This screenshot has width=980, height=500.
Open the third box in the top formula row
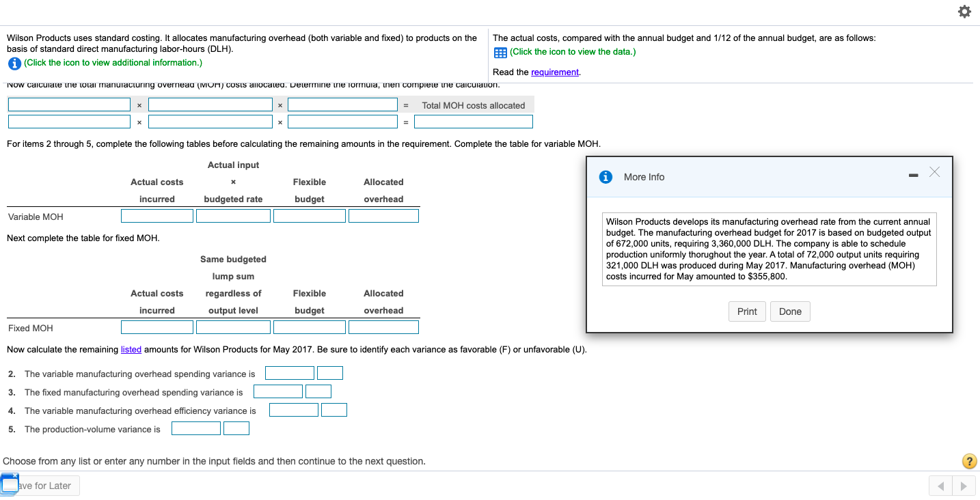pyautogui.click(x=342, y=105)
